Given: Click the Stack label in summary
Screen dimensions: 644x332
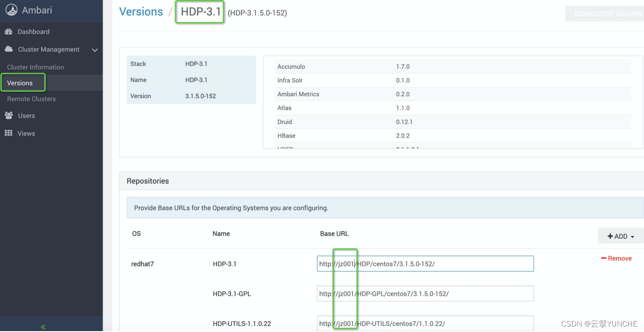Looking at the screenshot, I should pos(138,64).
